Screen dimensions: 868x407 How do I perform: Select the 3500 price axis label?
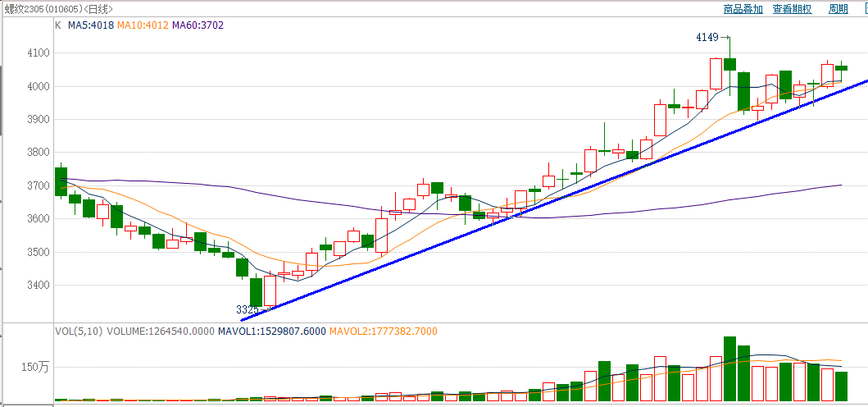(39, 252)
